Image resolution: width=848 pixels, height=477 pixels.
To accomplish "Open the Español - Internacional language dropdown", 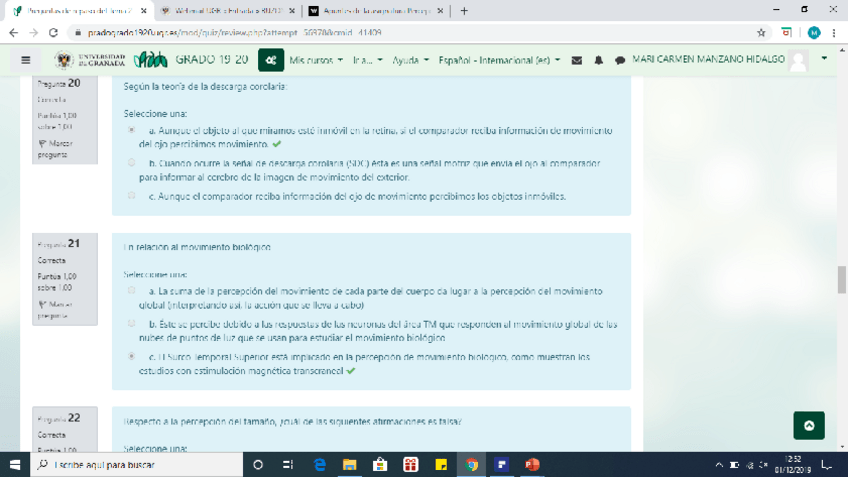I will pos(499,60).
